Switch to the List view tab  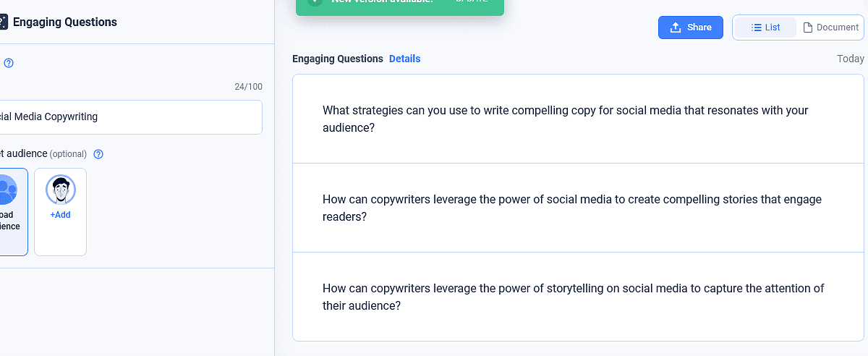765,27
